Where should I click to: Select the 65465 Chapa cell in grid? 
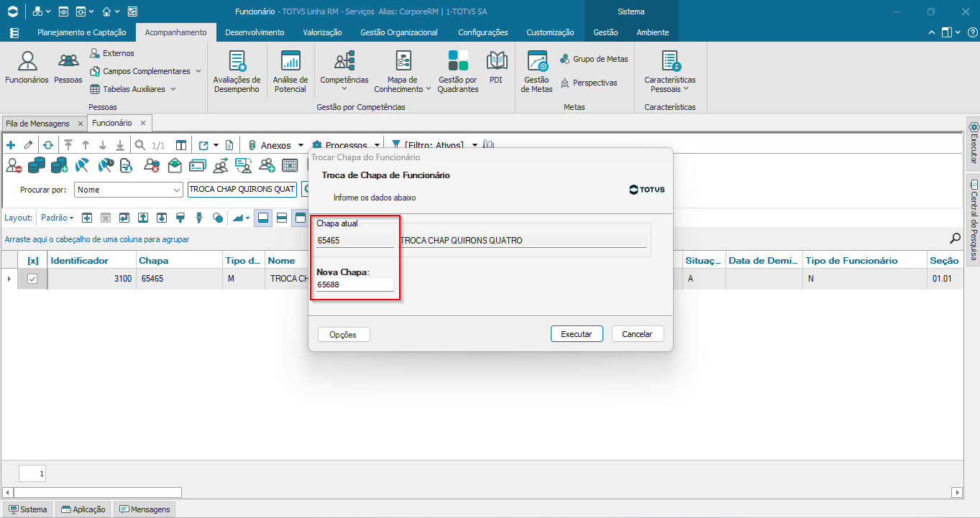coord(178,279)
